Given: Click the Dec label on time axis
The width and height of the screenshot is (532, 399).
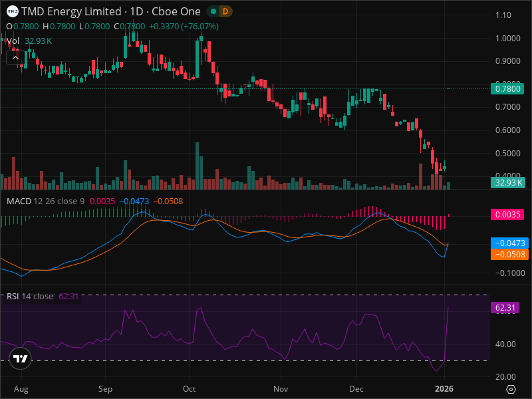Looking at the screenshot, I should 356,389.
